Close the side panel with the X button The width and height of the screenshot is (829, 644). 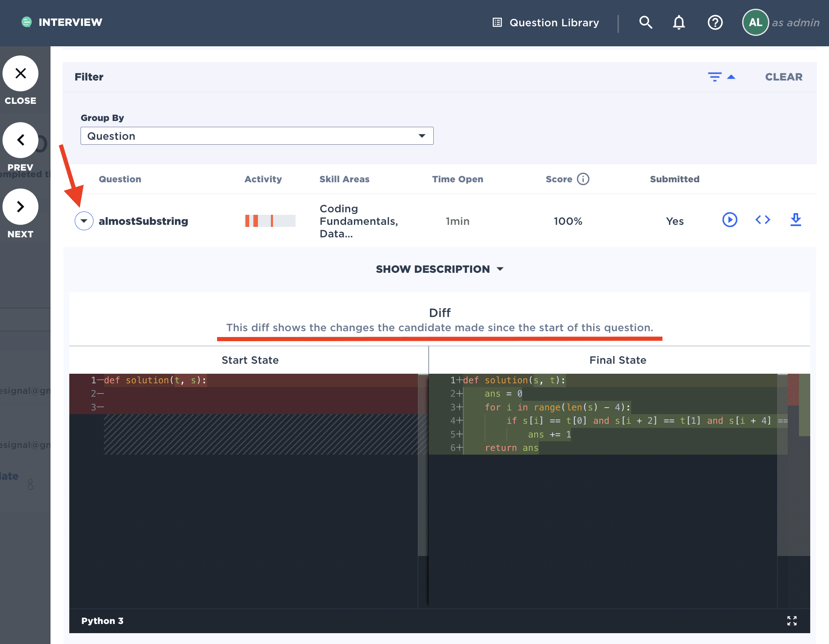[x=20, y=73]
